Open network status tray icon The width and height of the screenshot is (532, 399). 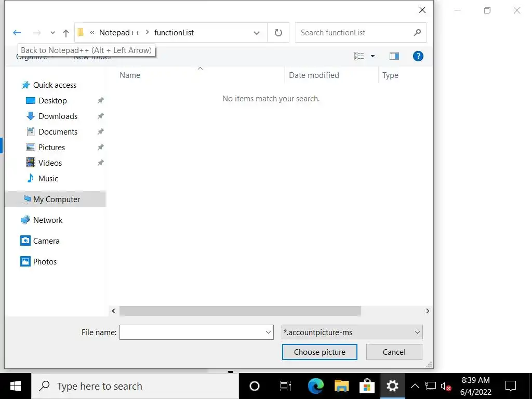point(431,386)
